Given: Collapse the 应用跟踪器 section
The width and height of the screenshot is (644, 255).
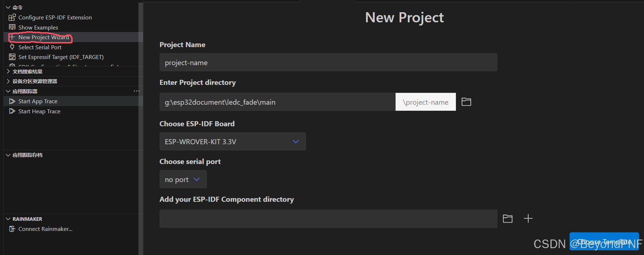Looking at the screenshot, I should [x=8, y=91].
